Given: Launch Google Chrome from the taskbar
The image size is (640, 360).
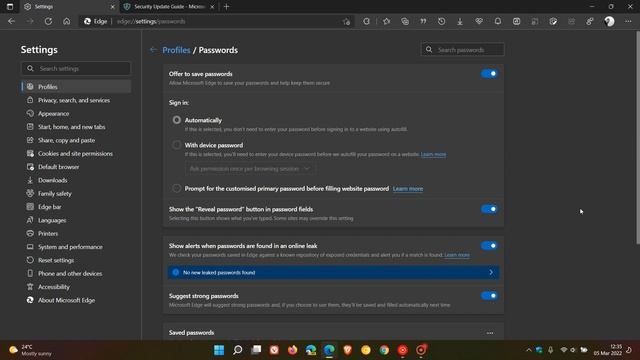Looking at the screenshot, I should point(384,350).
